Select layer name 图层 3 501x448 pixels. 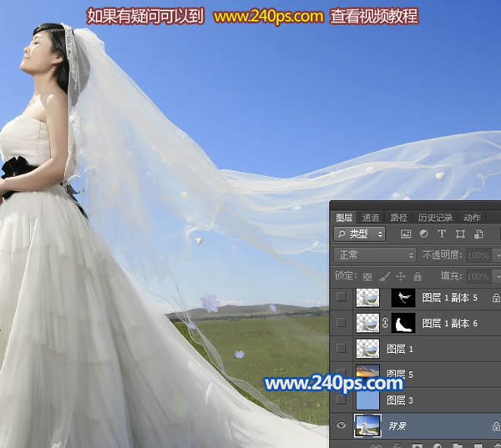click(x=400, y=400)
